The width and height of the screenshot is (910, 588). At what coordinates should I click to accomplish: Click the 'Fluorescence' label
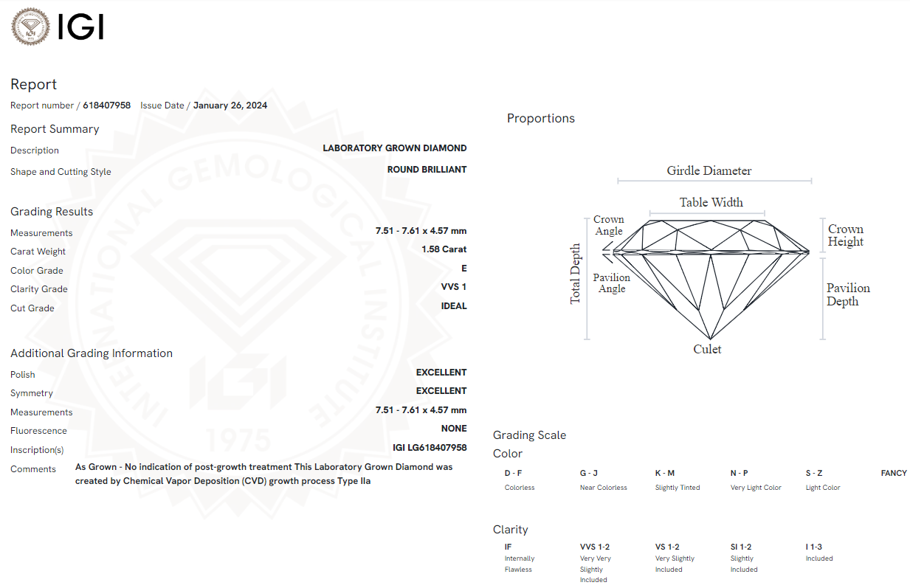pyautogui.click(x=38, y=431)
